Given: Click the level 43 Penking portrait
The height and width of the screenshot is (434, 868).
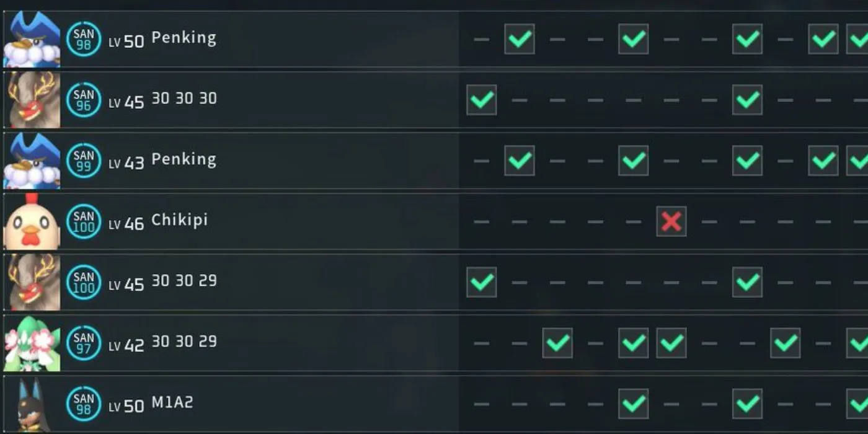Looking at the screenshot, I should [x=31, y=160].
